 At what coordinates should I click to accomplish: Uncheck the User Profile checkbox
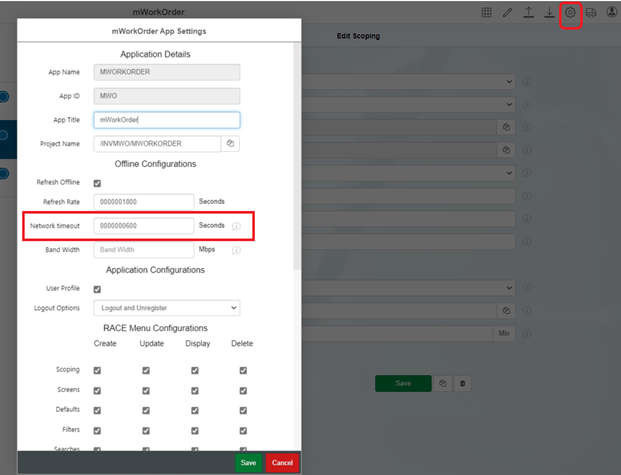97,289
